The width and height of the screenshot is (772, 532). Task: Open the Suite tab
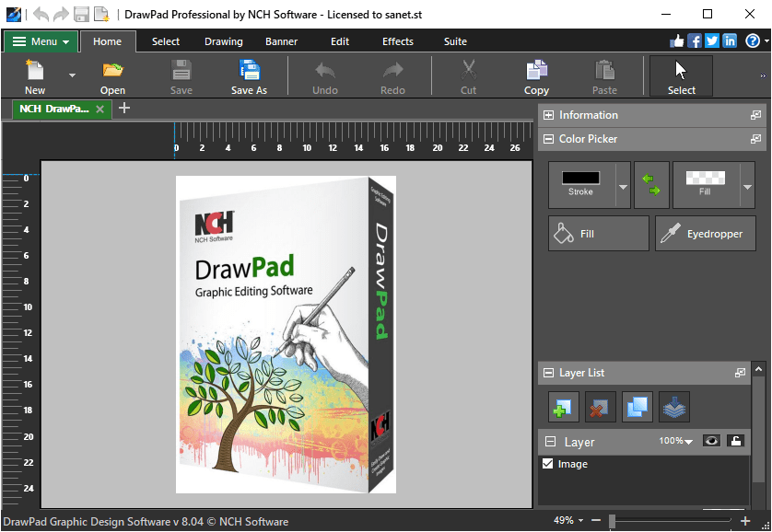point(455,41)
